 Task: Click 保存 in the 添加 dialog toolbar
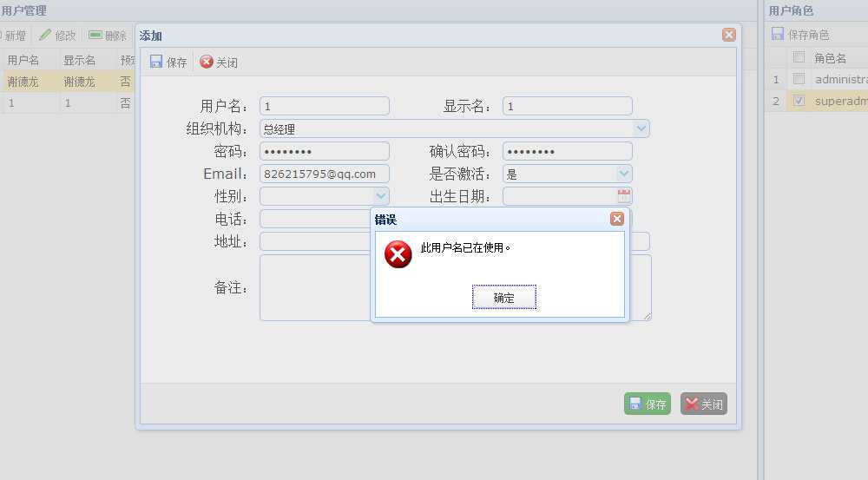(x=168, y=62)
